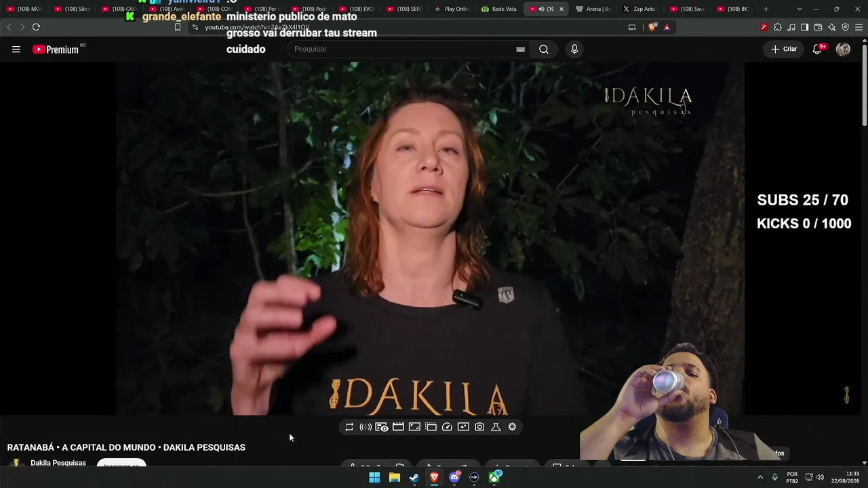This screenshot has width=868, height=488.
Task: Show hidden system tray icons
Action: 760,478
